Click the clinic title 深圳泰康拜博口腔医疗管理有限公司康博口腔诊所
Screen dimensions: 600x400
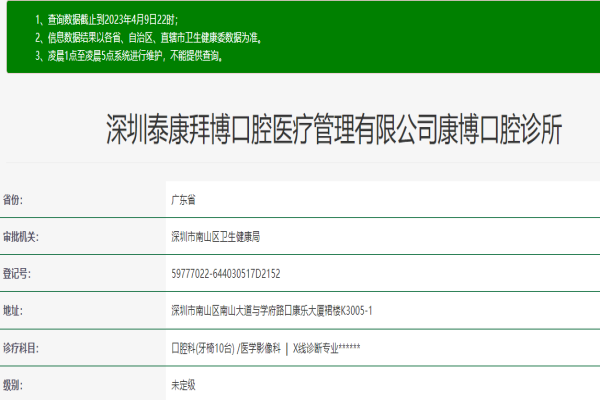(335, 130)
